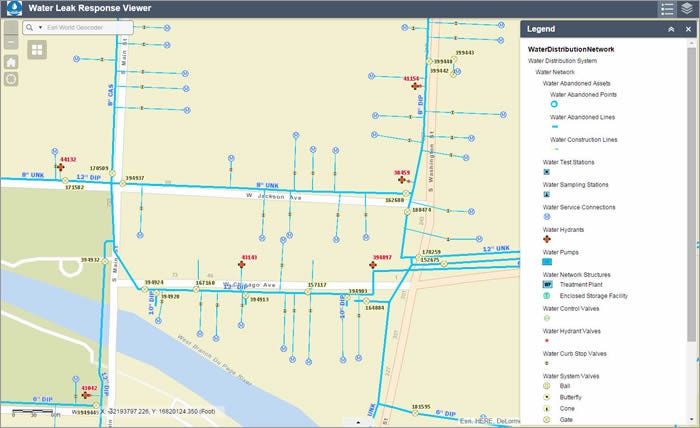Collapse the Legend panel with double chevron
Image resolution: width=700 pixels, height=428 pixels.
[671, 29]
